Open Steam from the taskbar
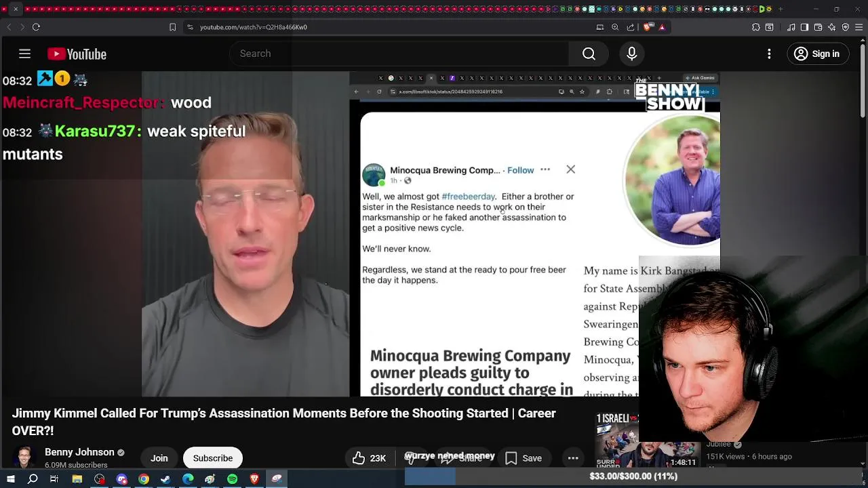This screenshot has height=488, width=868. tap(165, 479)
